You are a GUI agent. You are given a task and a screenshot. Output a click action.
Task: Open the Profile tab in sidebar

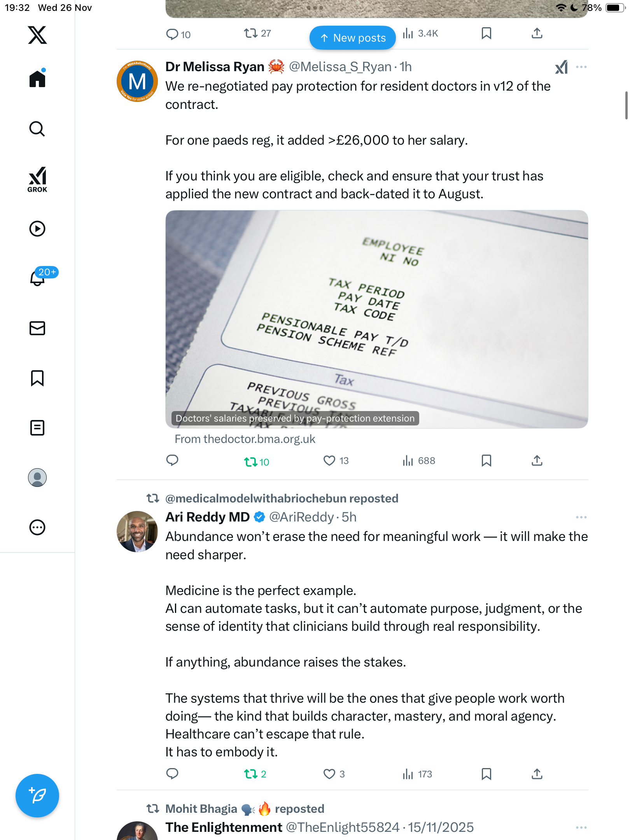37,478
